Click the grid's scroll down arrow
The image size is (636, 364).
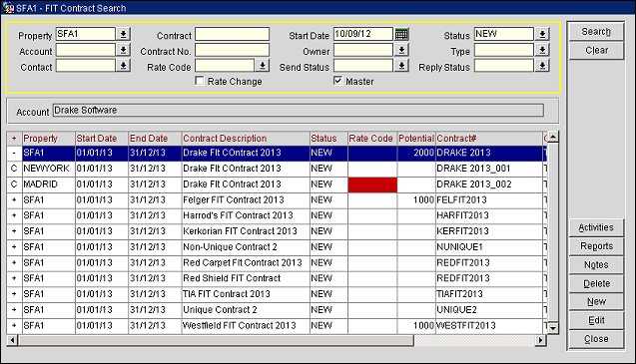553,328
